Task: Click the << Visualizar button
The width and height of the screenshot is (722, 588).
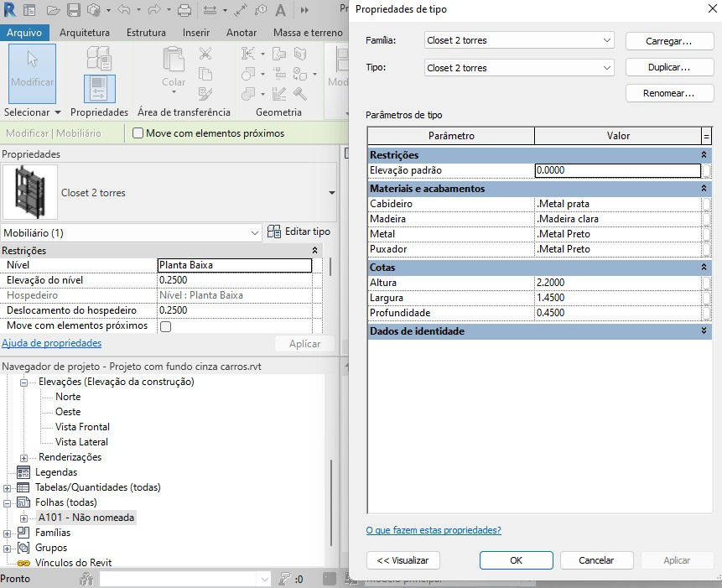Action: [x=403, y=560]
